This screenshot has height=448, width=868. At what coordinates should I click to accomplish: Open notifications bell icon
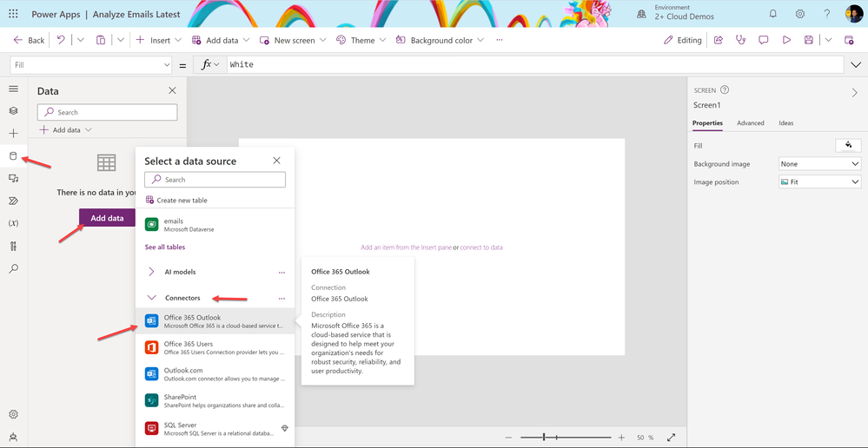click(772, 14)
